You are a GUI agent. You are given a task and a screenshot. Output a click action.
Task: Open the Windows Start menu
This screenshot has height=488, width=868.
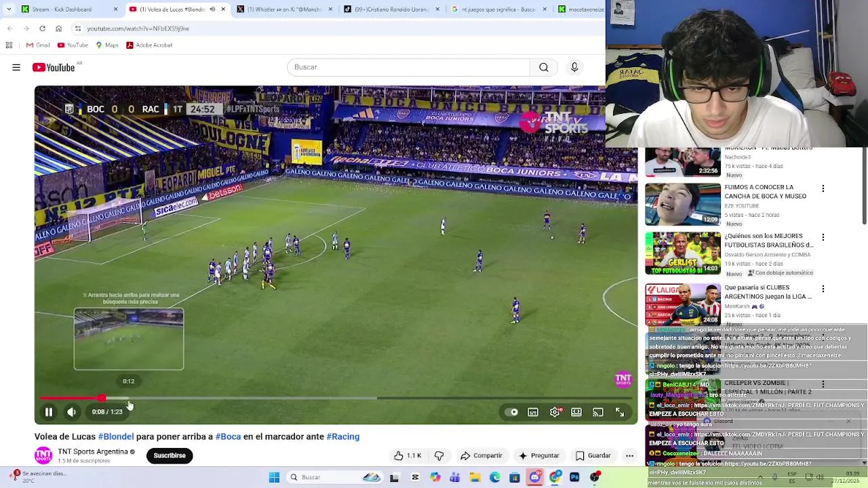[x=274, y=477]
